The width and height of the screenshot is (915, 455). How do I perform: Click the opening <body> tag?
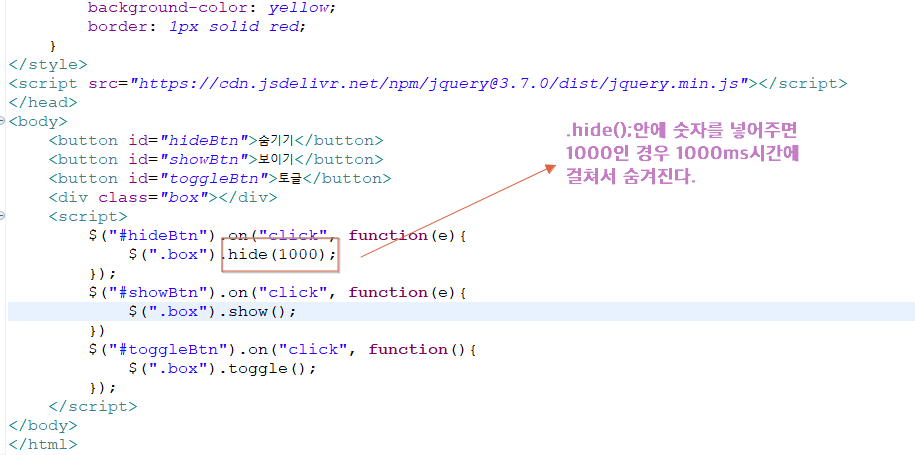click(38, 121)
